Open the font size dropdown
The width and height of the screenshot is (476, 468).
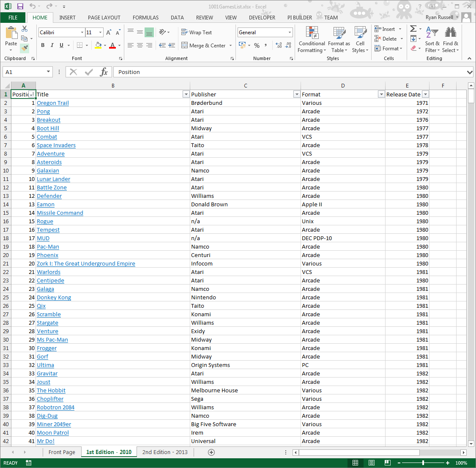coord(100,32)
